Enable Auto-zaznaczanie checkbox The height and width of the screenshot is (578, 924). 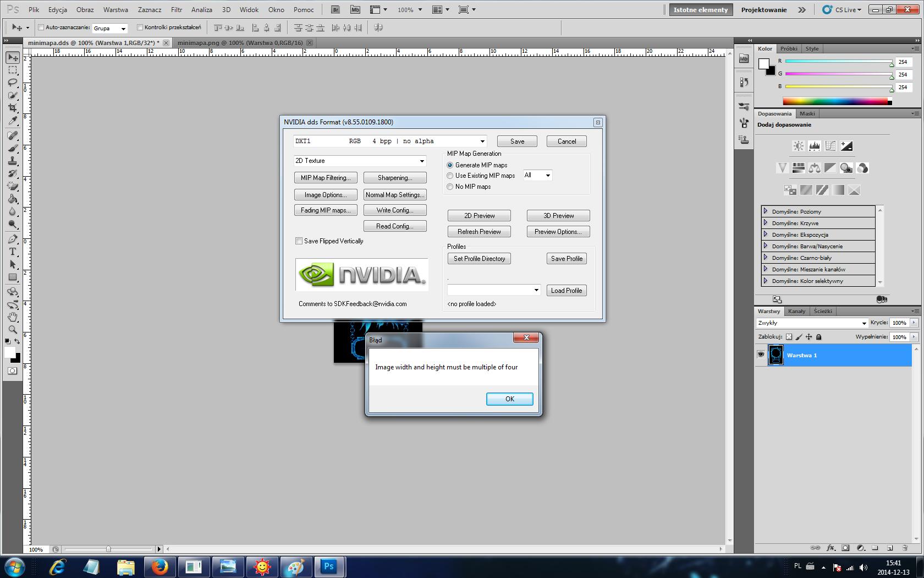click(41, 28)
